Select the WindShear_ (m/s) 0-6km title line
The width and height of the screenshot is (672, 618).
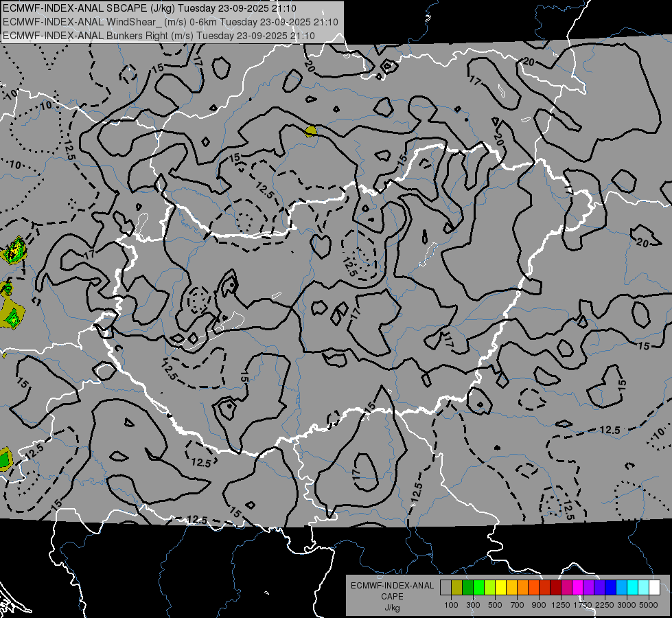(170, 22)
